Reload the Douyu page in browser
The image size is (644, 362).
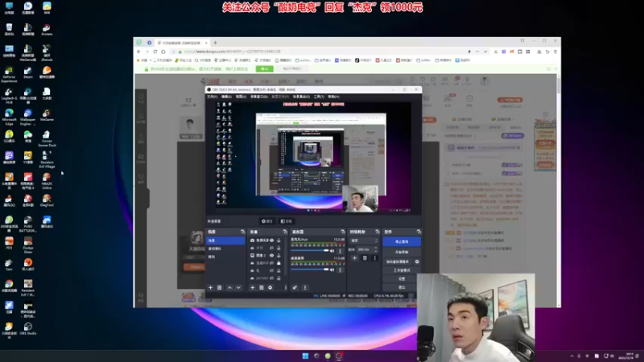coord(155,51)
